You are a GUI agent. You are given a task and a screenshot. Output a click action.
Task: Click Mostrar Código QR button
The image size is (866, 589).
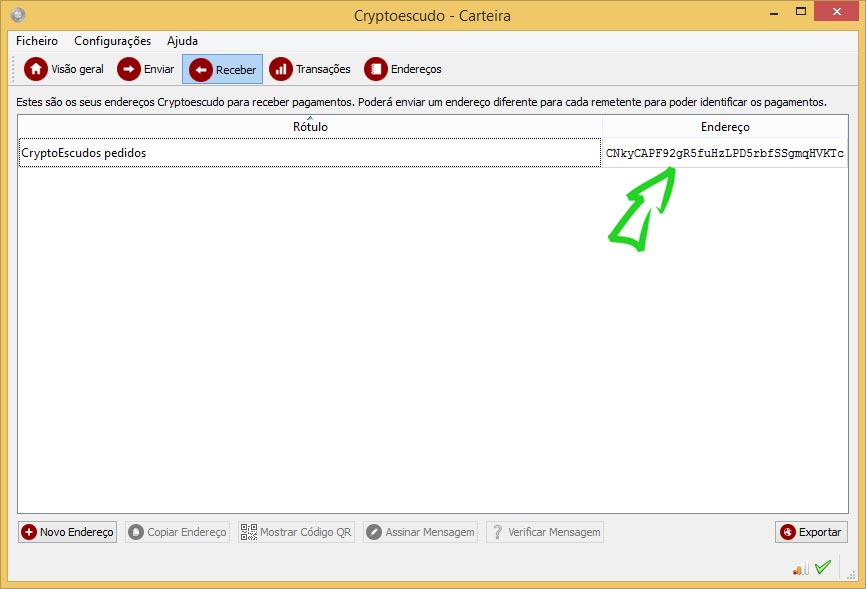[296, 532]
